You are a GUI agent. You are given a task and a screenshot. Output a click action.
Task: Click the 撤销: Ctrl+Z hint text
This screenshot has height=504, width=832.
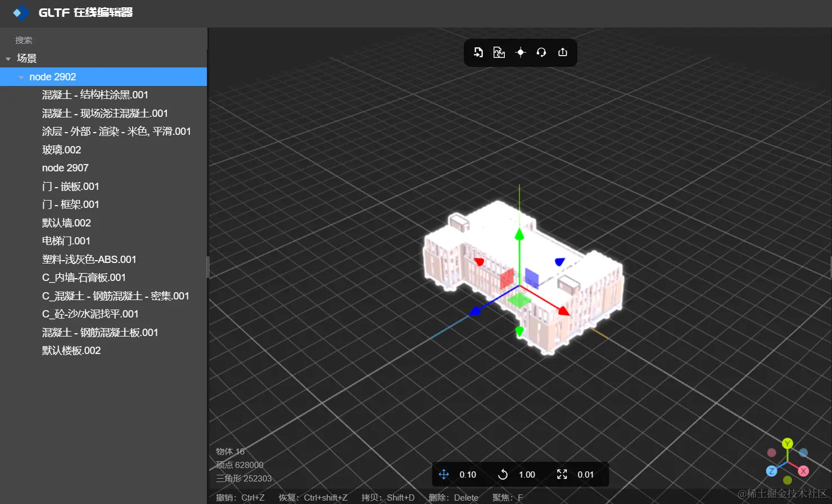tap(240, 498)
